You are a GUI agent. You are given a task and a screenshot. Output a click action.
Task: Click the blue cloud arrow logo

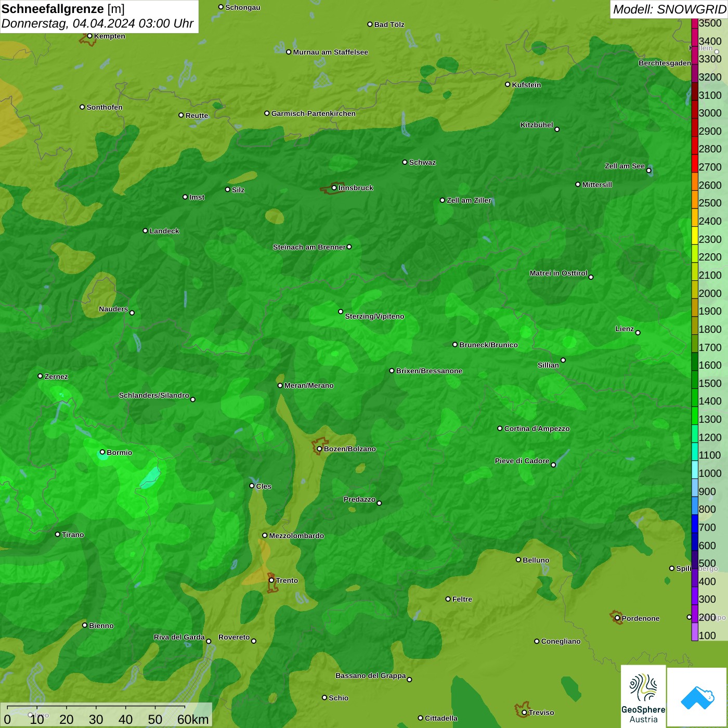tap(697, 697)
